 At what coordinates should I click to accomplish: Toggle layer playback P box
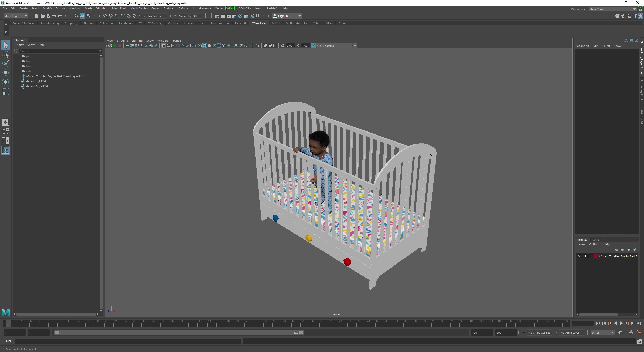(585, 256)
